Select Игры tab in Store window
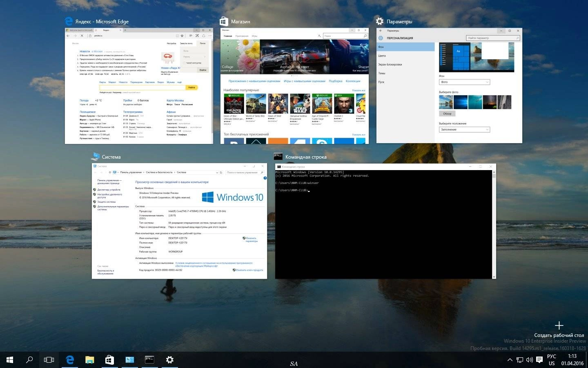588x368 pixels. (254, 36)
